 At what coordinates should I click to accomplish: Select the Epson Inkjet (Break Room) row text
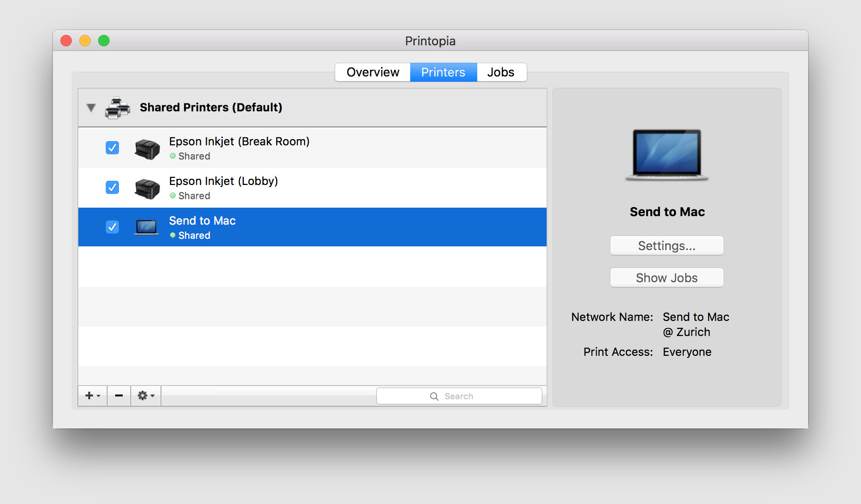click(239, 142)
